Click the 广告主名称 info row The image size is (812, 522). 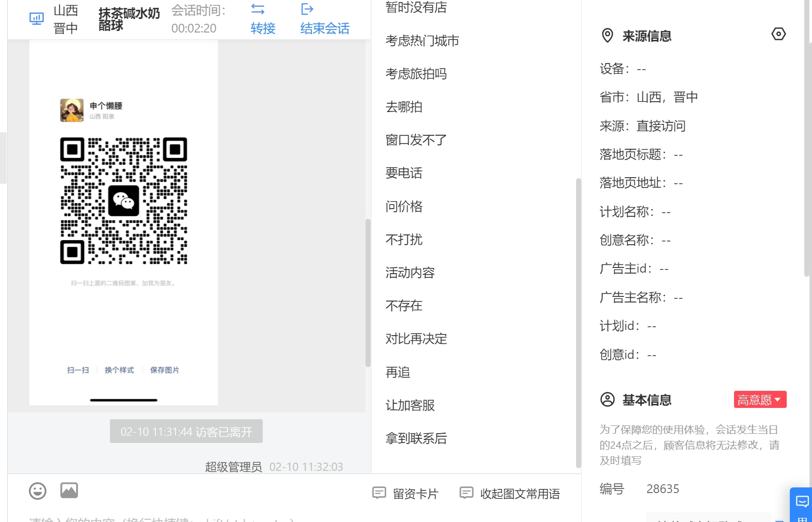point(641,297)
